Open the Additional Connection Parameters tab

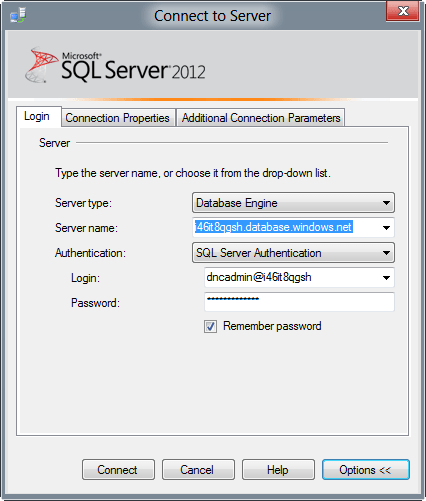point(261,118)
